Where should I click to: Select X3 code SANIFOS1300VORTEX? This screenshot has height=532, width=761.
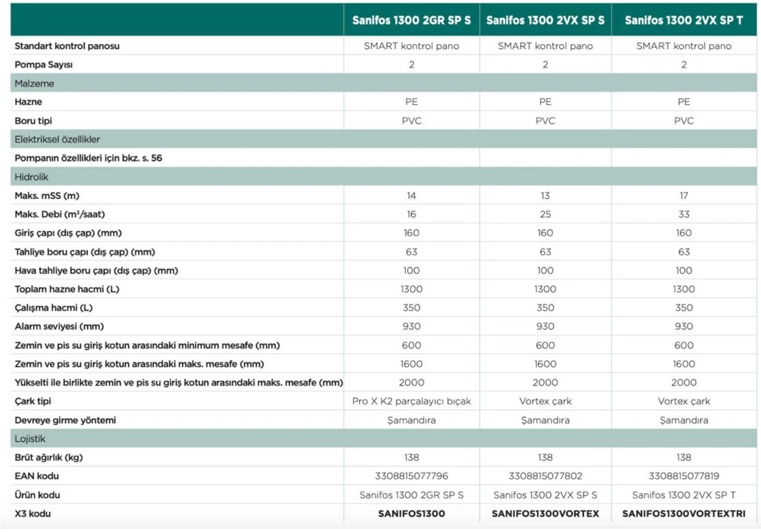(x=545, y=513)
